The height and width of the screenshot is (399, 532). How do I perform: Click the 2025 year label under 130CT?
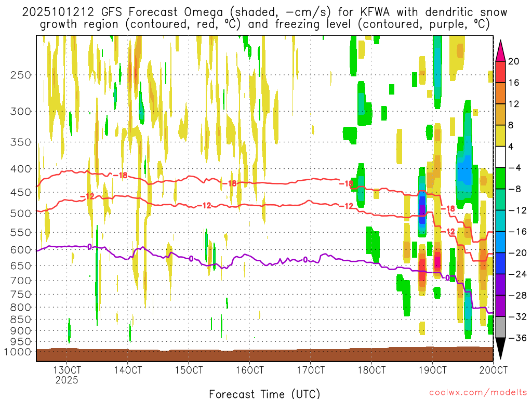click(67, 380)
